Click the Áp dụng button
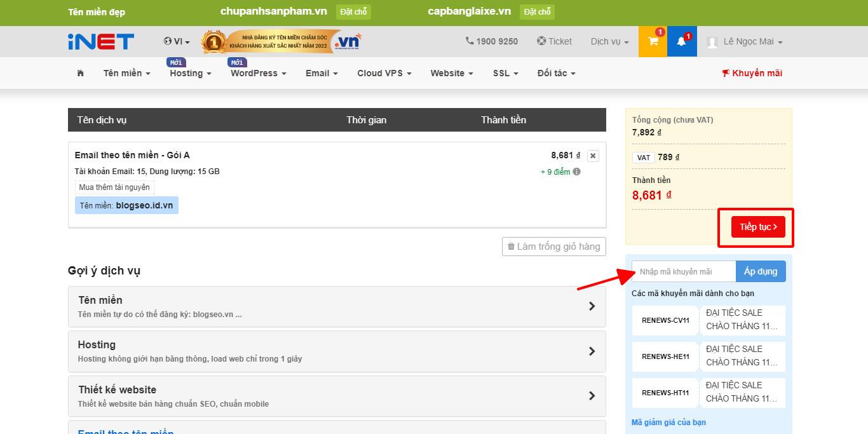 click(761, 271)
